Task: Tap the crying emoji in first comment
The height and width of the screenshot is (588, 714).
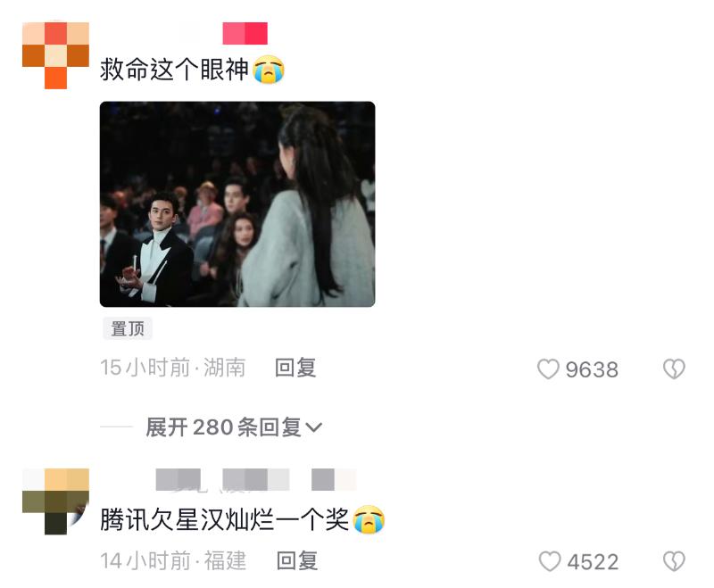Action: (x=269, y=70)
